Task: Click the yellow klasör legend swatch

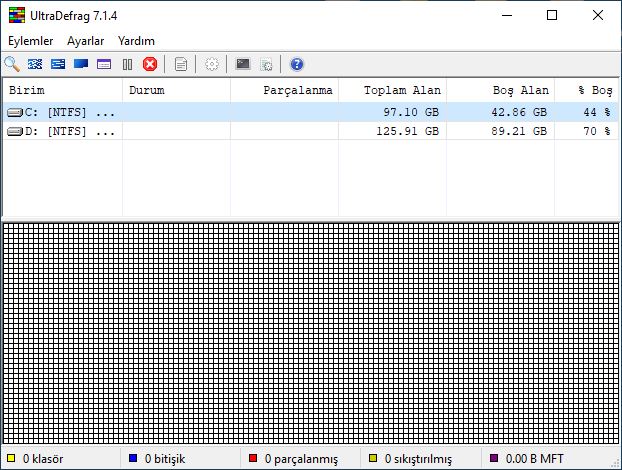Action: tap(11, 458)
